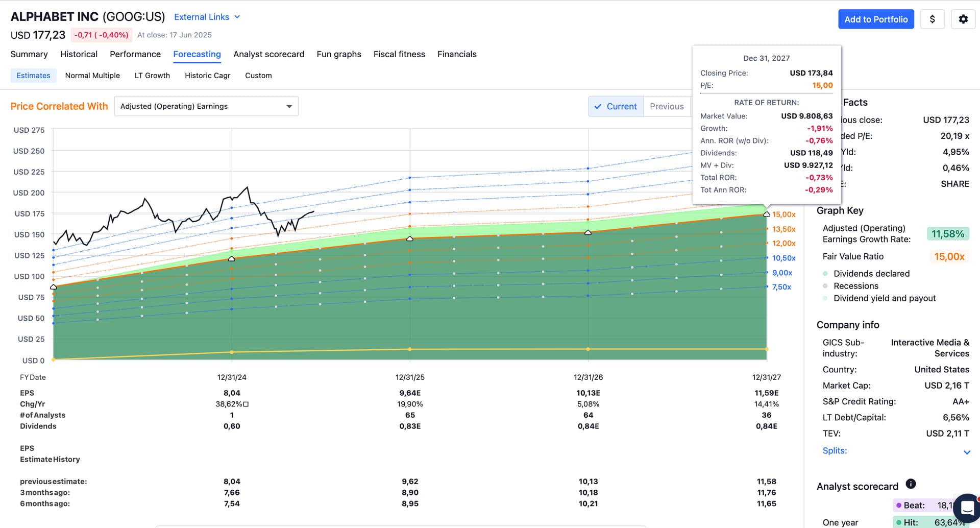This screenshot has height=528, width=980.
Task: Switch to Previous estimates view
Action: click(667, 106)
